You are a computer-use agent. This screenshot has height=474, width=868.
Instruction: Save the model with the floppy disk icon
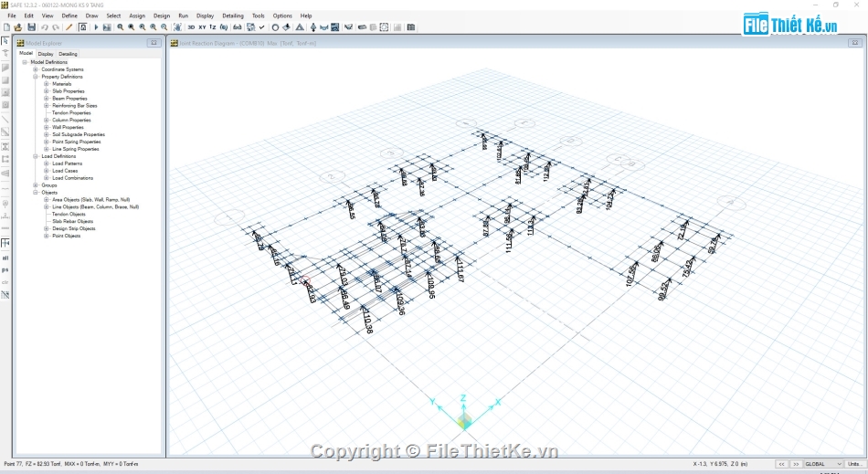pos(32,27)
